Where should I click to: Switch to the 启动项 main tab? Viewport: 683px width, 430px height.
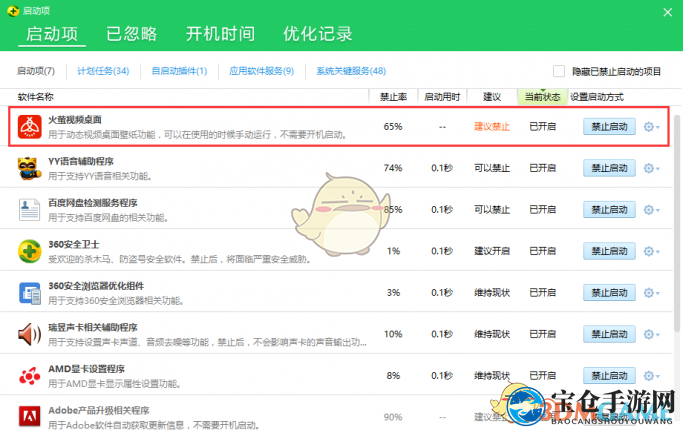(x=52, y=34)
